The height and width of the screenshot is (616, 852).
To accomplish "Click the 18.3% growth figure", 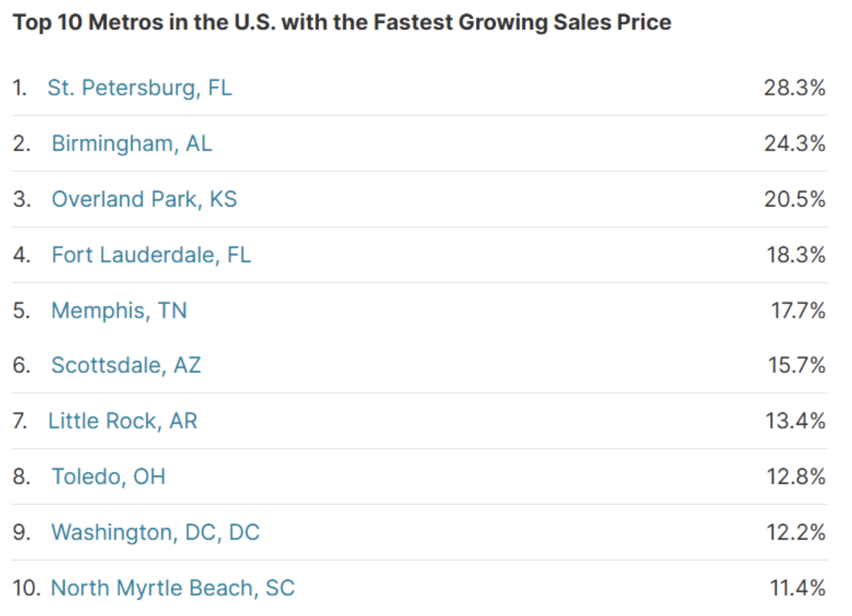I will click(794, 255).
